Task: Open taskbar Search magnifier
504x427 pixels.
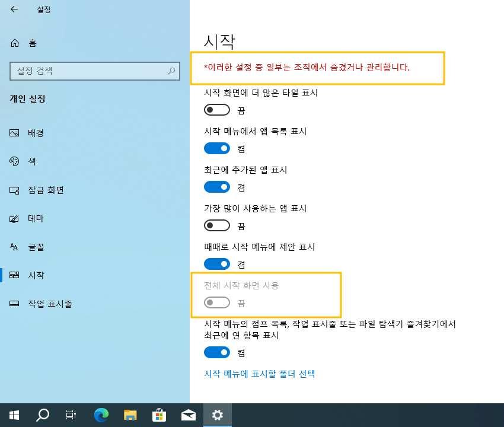Action: (43, 415)
